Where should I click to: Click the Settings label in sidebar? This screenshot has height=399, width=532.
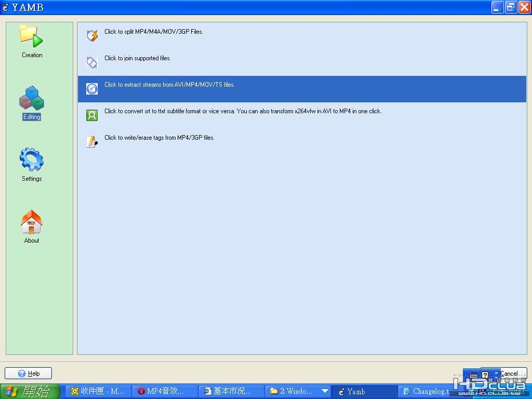pos(32,179)
